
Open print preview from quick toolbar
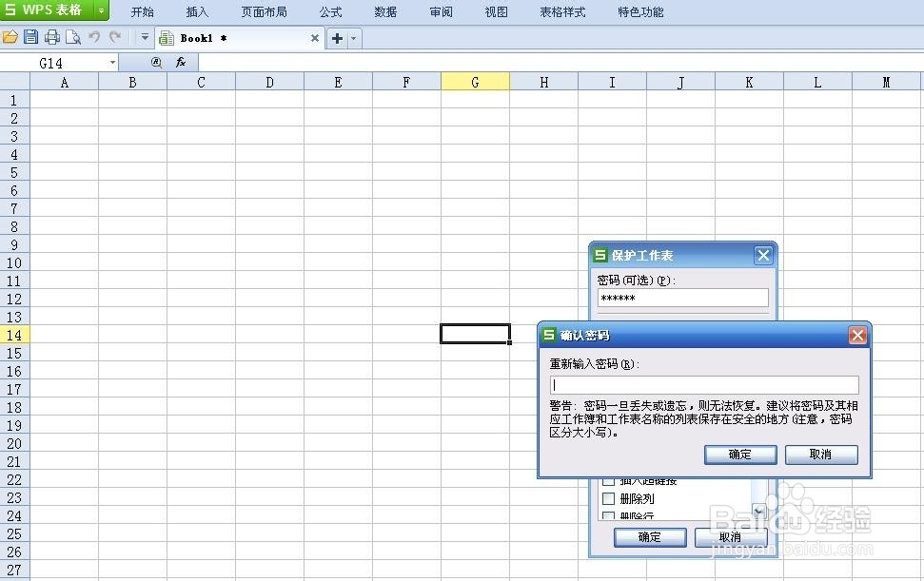coord(72,38)
